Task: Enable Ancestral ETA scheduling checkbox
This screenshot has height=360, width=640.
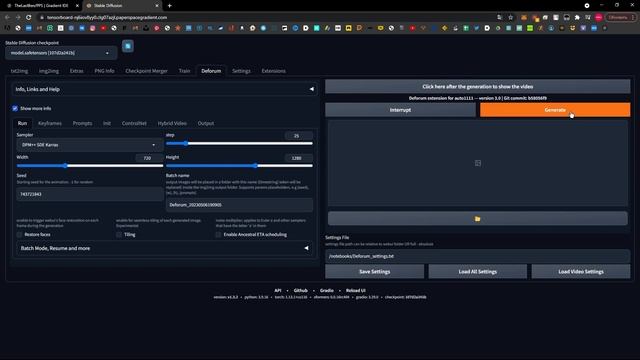Action: 218,235
